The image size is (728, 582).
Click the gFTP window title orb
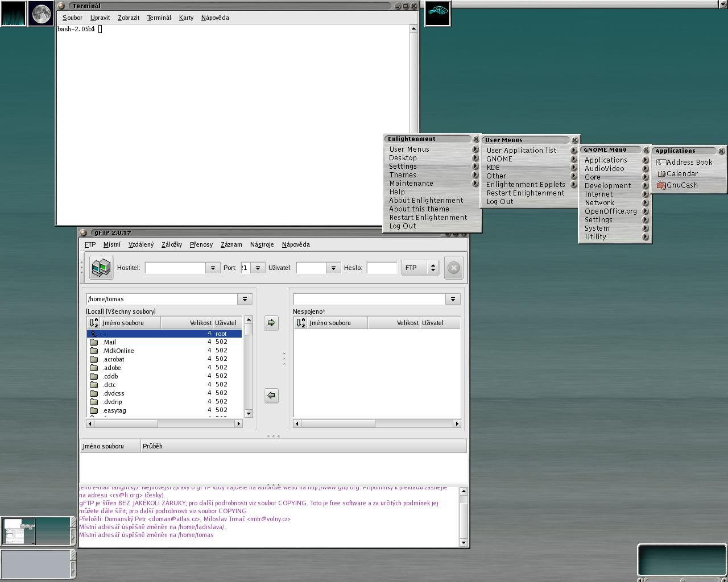coord(83,232)
